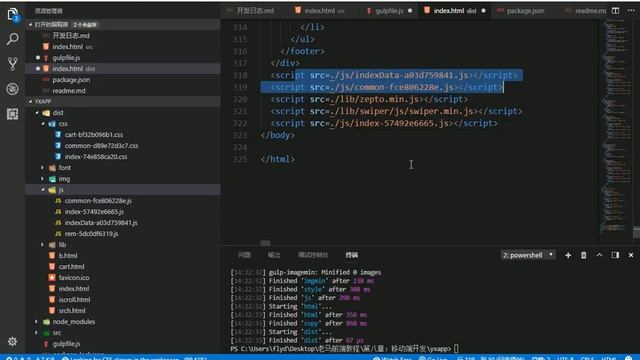Open the Explorer view in the activity bar
Screen dimensions: 640x360
click(x=13, y=15)
